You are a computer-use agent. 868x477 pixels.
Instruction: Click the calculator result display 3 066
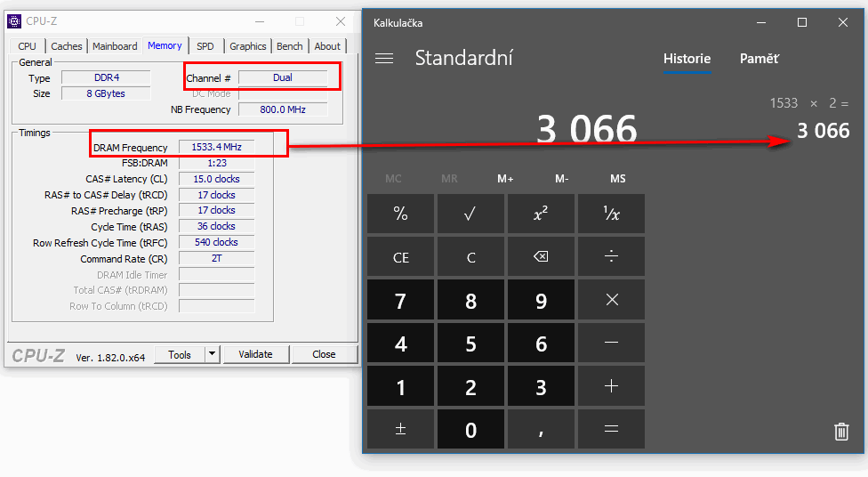(587, 129)
